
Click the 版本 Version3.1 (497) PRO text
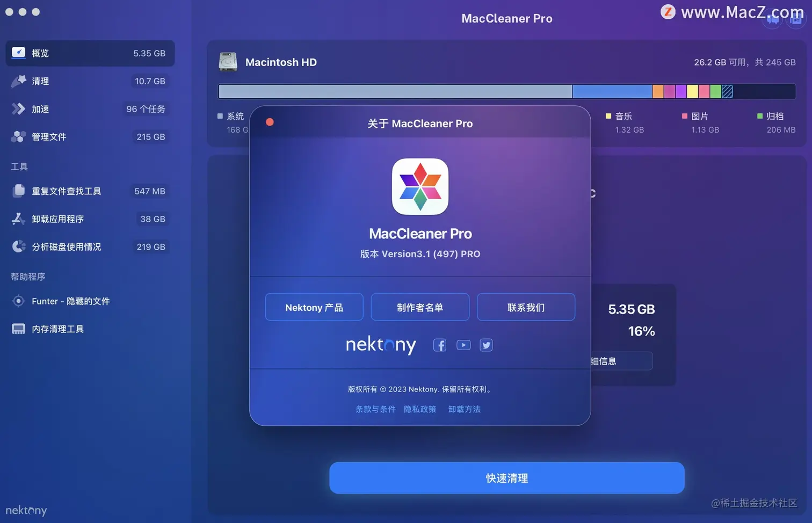(x=420, y=254)
